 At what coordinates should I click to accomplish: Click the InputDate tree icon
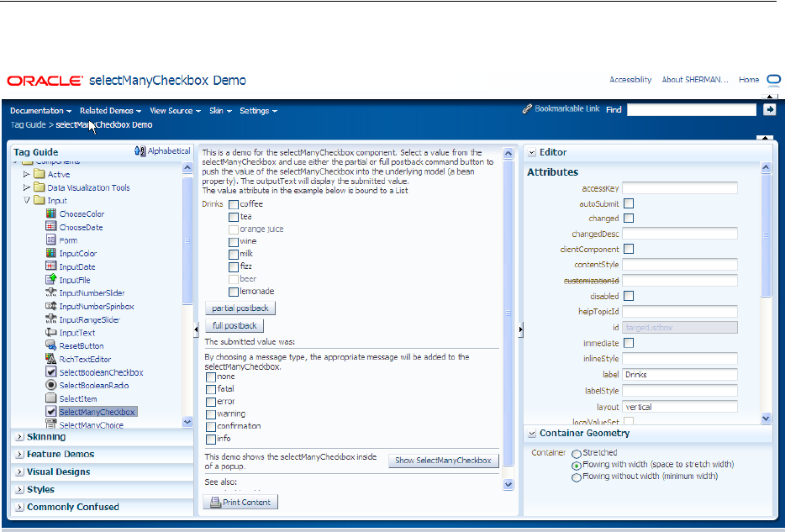50,266
